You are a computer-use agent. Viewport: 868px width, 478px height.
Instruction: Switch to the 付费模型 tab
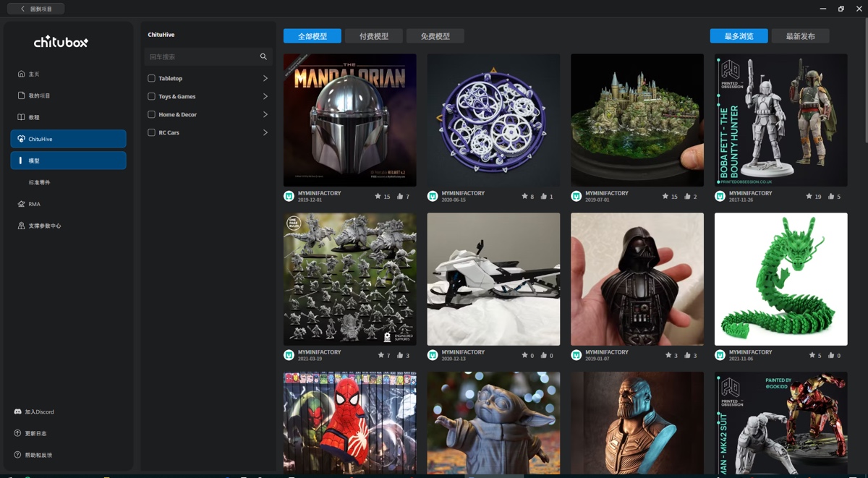click(374, 36)
